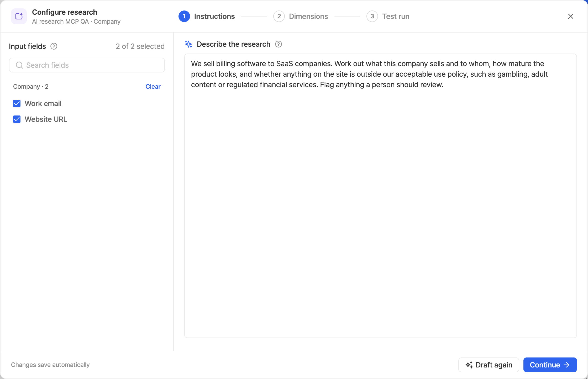The height and width of the screenshot is (379, 588).
Task: Click the '2 of 2 selected' counter
Action: (140, 46)
